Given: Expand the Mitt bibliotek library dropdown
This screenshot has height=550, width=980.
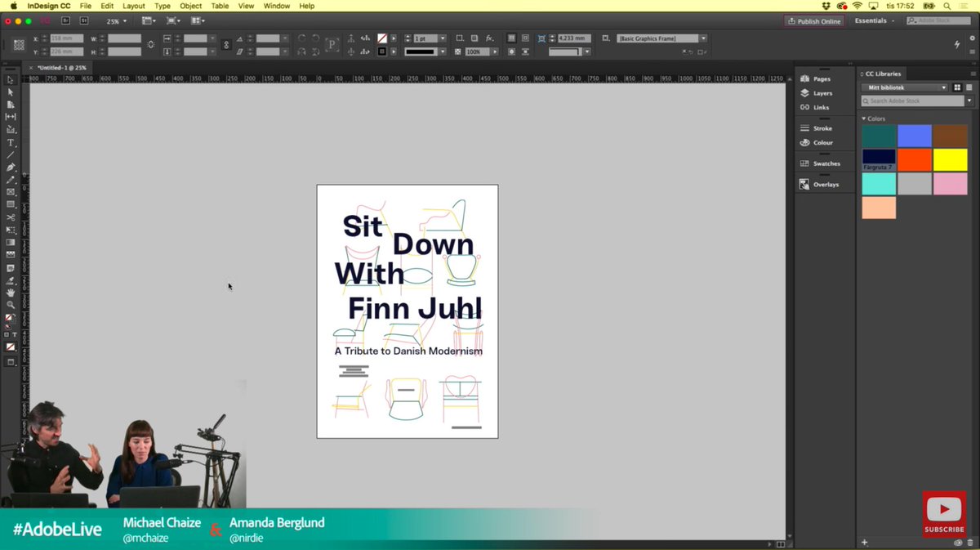Looking at the screenshot, I should coord(904,87).
